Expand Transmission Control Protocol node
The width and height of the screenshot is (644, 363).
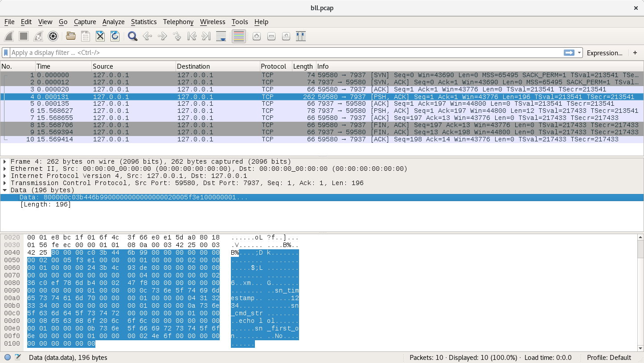tap(5, 183)
